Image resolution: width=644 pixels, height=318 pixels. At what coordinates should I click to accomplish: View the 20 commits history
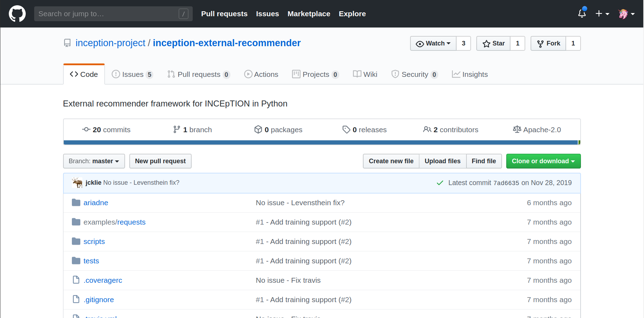click(106, 130)
